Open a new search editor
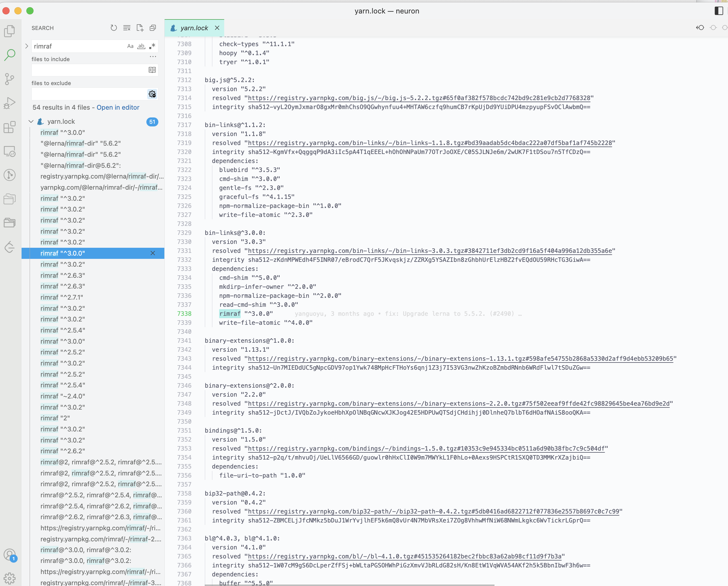 pyautogui.click(x=140, y=28)
